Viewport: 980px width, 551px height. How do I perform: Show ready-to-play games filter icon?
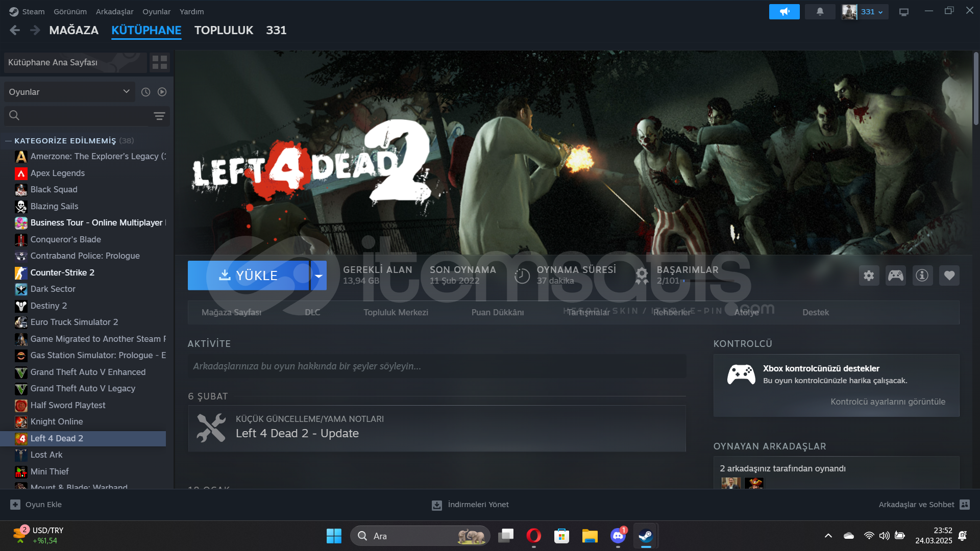click(162, 92)
